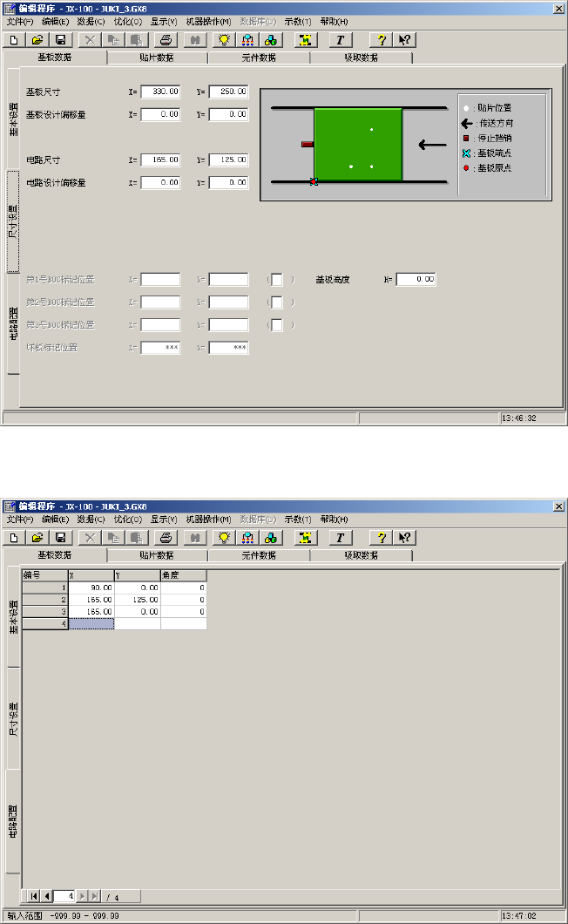Image resolution: width=568 pixels, height=924 pixels.
Task: Click Open folder icon in the X/Y table window
Action: [x=37, y=538]
